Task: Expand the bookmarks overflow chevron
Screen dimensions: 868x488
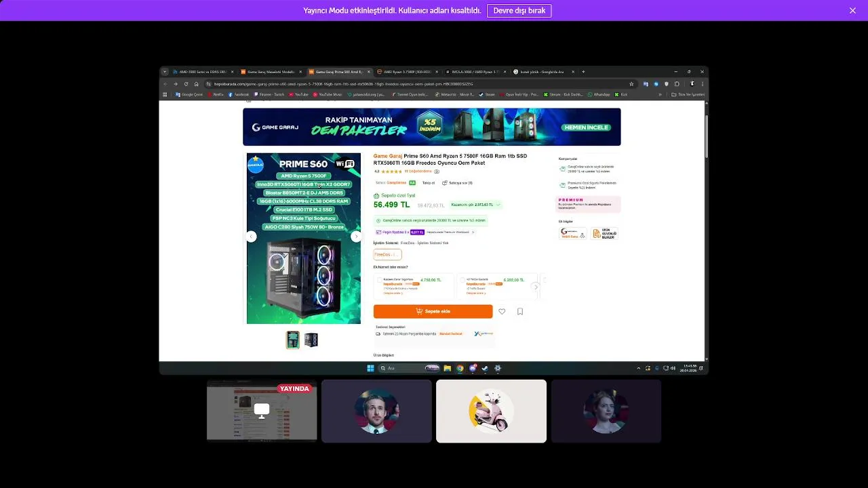Action: click(660, 94)
